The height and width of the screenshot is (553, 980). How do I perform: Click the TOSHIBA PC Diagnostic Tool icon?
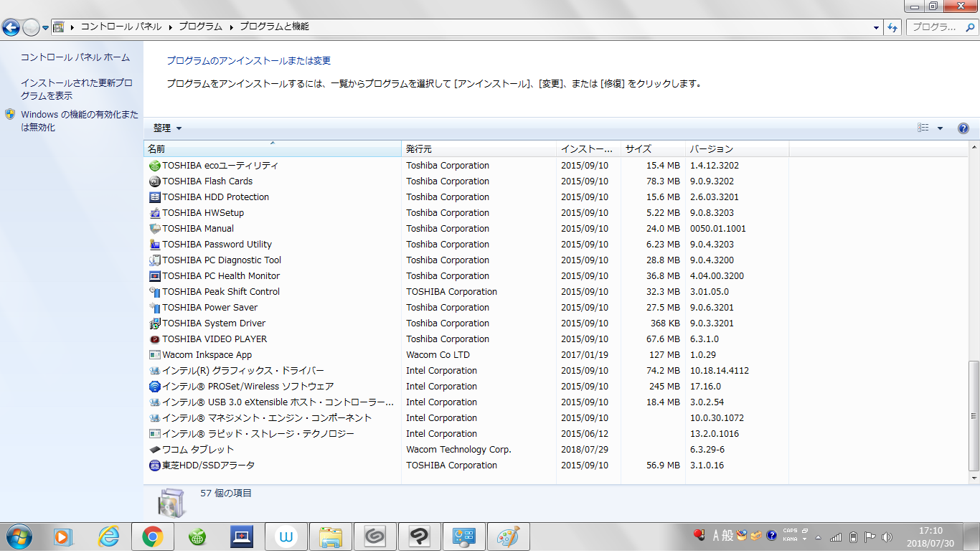click(x=155, y=260)
